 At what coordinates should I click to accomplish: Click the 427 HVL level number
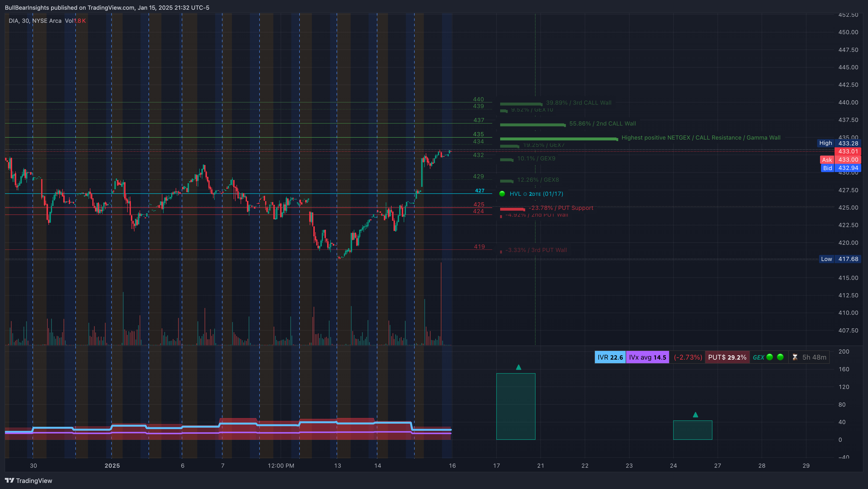tap(480, 190)
